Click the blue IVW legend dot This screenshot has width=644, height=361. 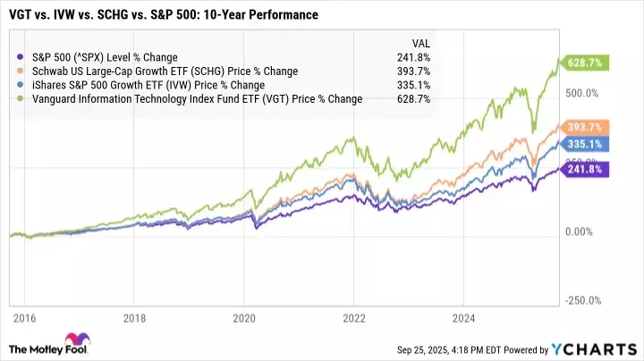[x=19, y=86]
